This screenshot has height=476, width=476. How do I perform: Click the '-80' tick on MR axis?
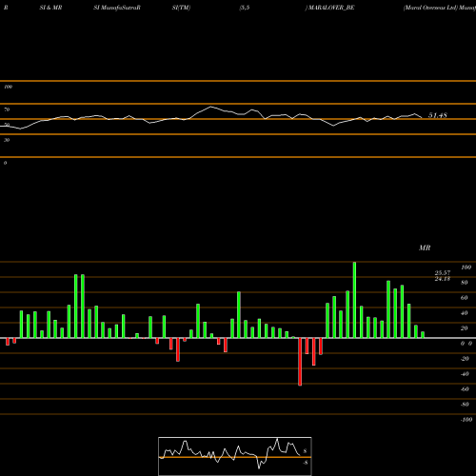[465, 405]
